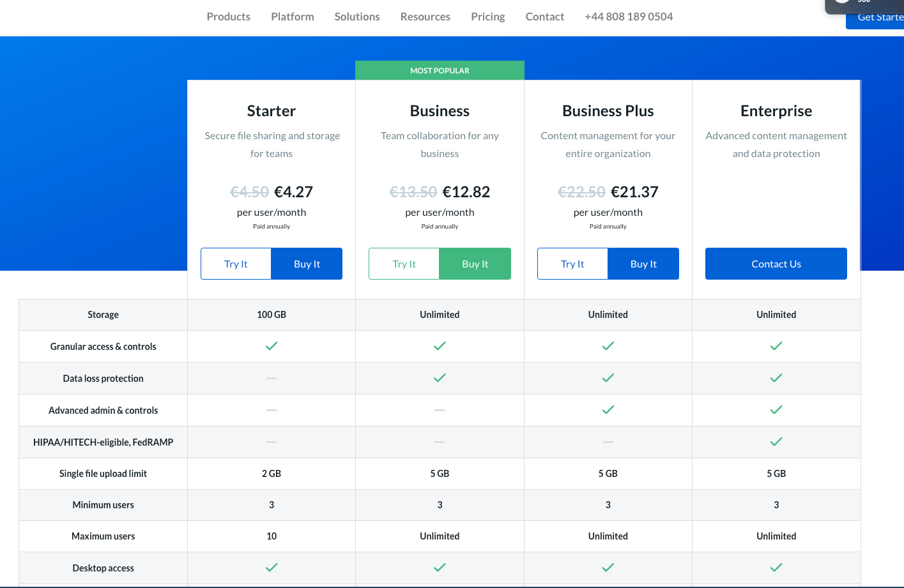Click the Business Plus Advanced admin checkmark

(x=608, y=409)
